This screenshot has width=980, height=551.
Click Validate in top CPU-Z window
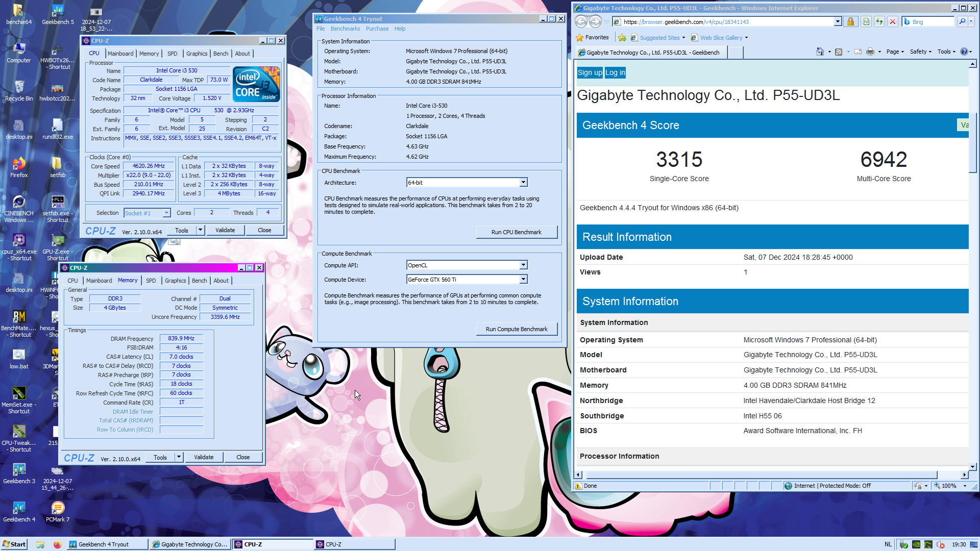[x=225, y=230]
